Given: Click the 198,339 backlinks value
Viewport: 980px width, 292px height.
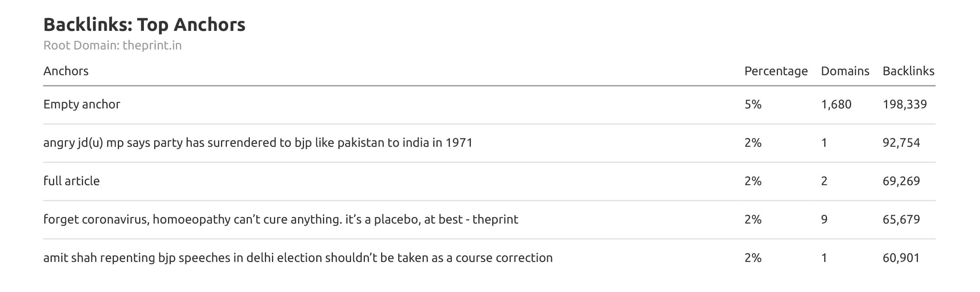Looking at the screenshot, I should (x=904, y=104).
